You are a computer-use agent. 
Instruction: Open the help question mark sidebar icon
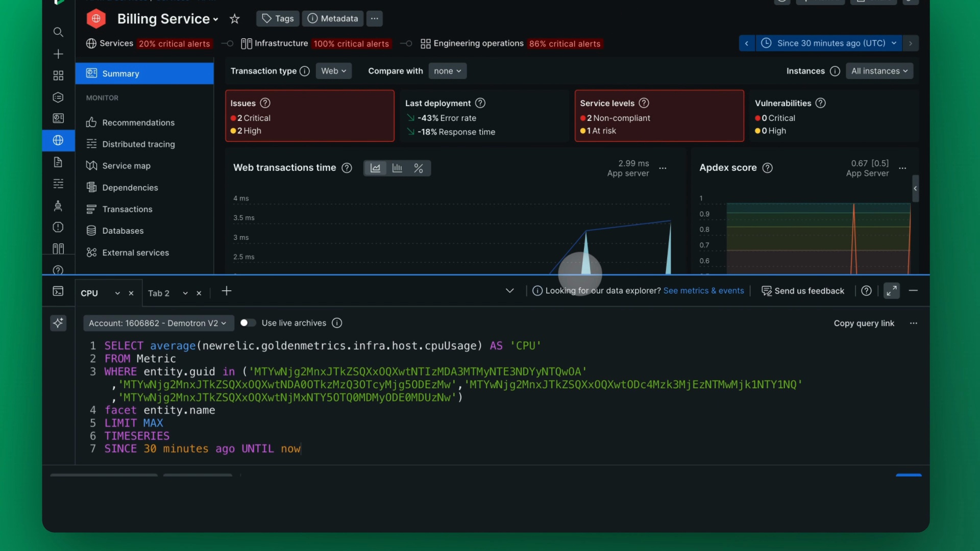(x=58, y=270)
